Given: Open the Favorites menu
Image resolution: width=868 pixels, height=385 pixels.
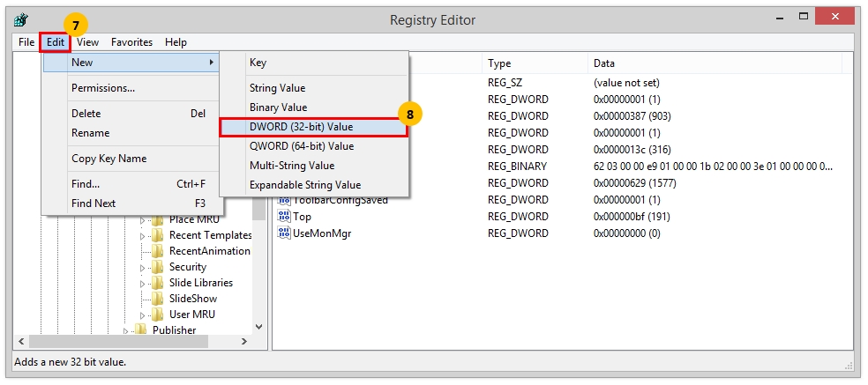Looking at the screenshot, I should click(x=131, y=42).
